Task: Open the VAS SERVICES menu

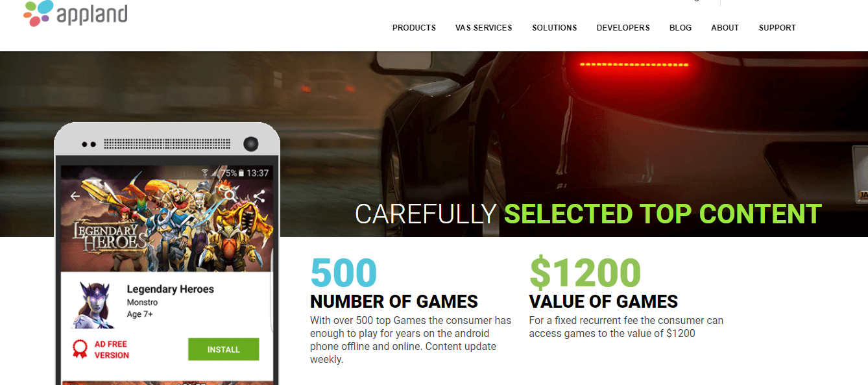Action: coord(484,28)
